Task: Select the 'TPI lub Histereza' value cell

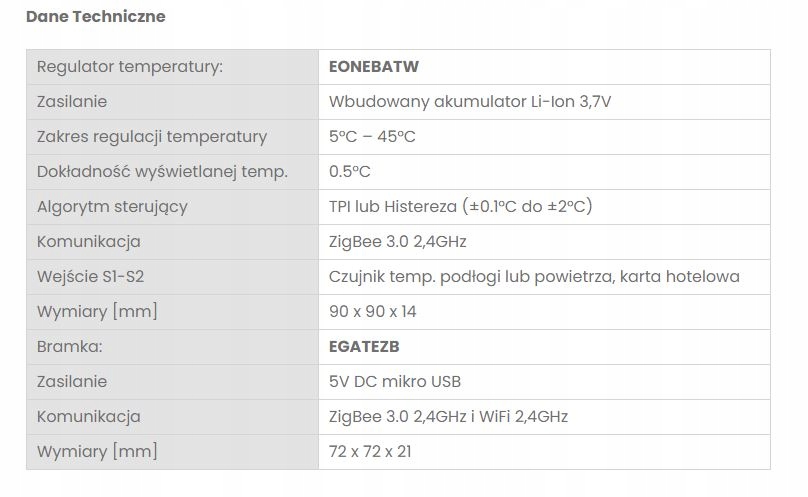Action: pyautogui.click(x=460, y=207)
